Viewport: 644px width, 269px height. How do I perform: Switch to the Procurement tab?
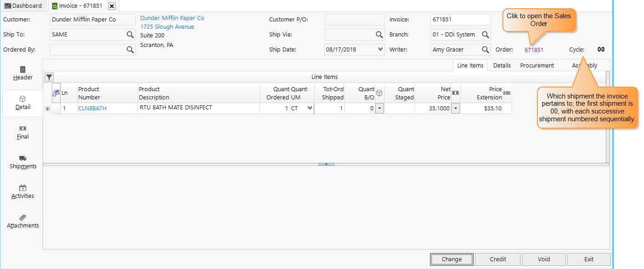(537, 65)
